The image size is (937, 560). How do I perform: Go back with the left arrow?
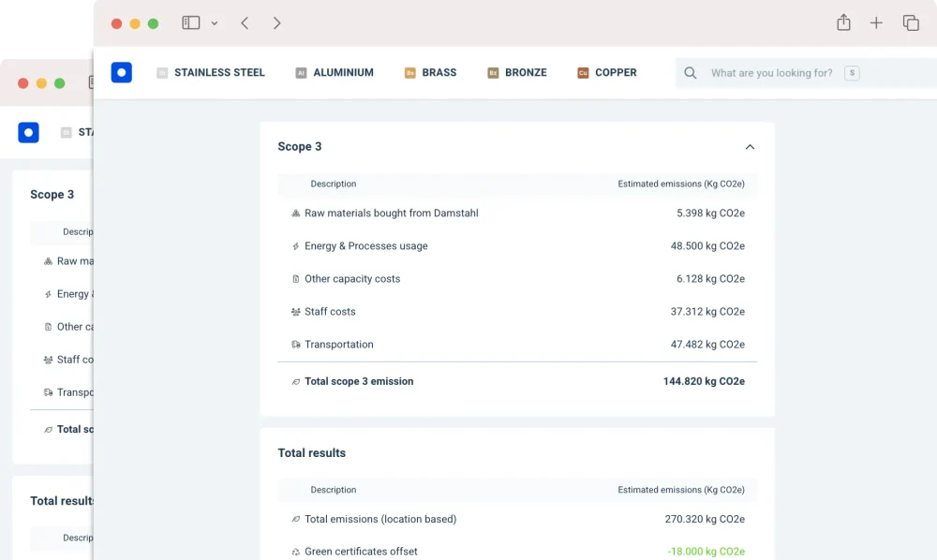pyautogui.click(x=245, y=22)
